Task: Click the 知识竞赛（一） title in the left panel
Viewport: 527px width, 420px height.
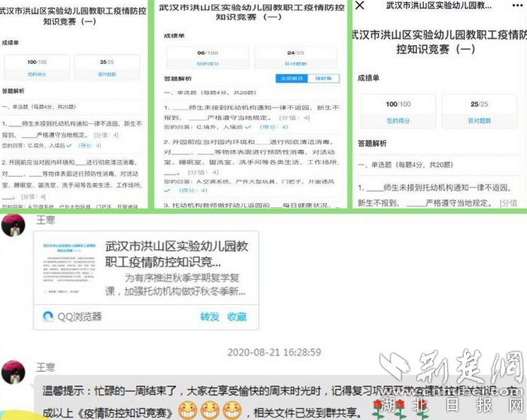Action: click(69, 22)
